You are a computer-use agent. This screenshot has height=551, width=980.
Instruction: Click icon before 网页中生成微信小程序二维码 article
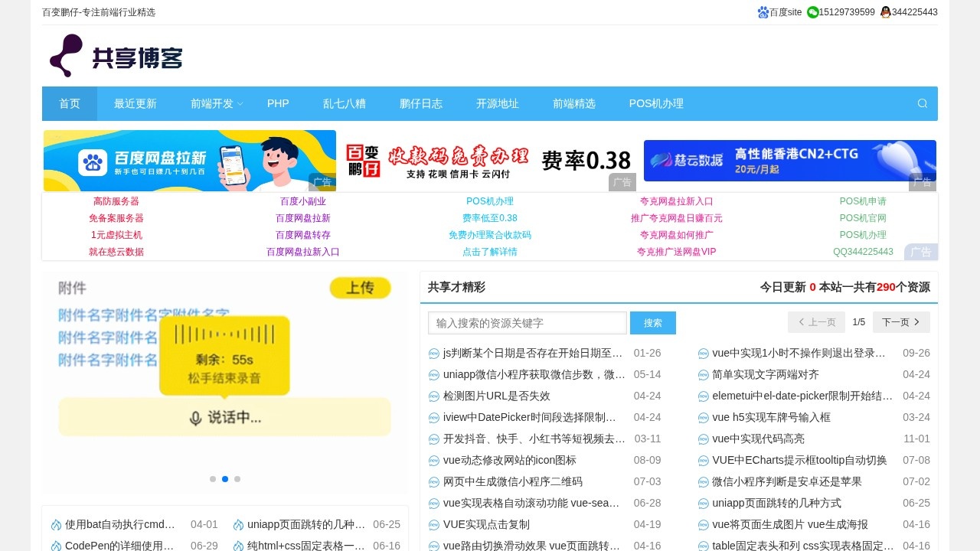[x=434, y=482]
